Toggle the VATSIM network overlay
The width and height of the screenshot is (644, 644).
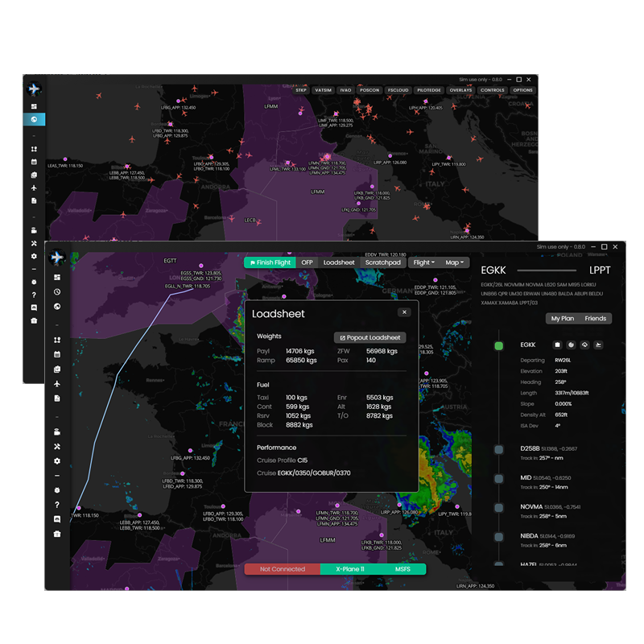tap(325, 90)
